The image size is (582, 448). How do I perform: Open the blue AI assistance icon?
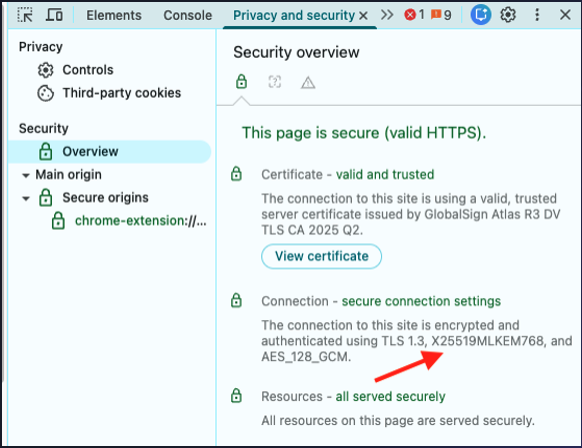tap(481, 15)
